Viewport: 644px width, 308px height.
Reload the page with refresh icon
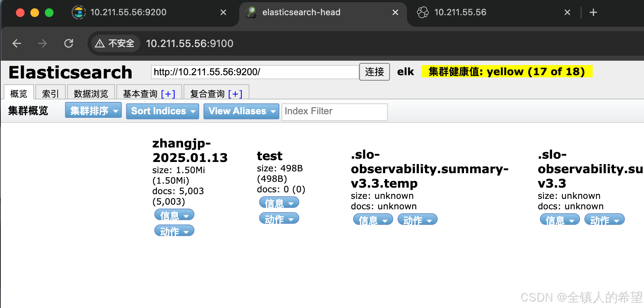click(69, 43)
